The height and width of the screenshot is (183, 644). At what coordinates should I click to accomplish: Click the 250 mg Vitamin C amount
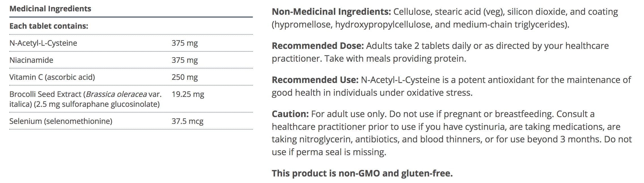185,77
